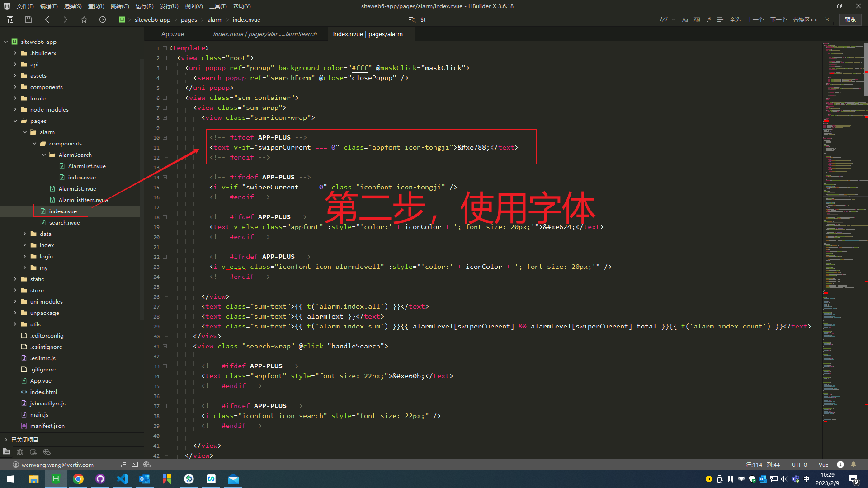The width and height of the screenshot is (868, 488).
Task: Click the outline list icon in status bar
Action: point(123,465)
